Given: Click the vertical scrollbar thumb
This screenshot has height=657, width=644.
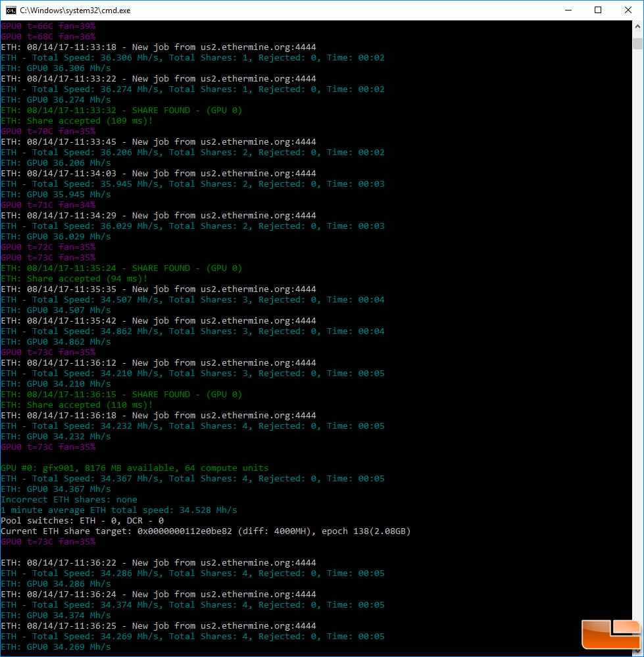Looking at the screenshot, I should (x=637, y=43).
